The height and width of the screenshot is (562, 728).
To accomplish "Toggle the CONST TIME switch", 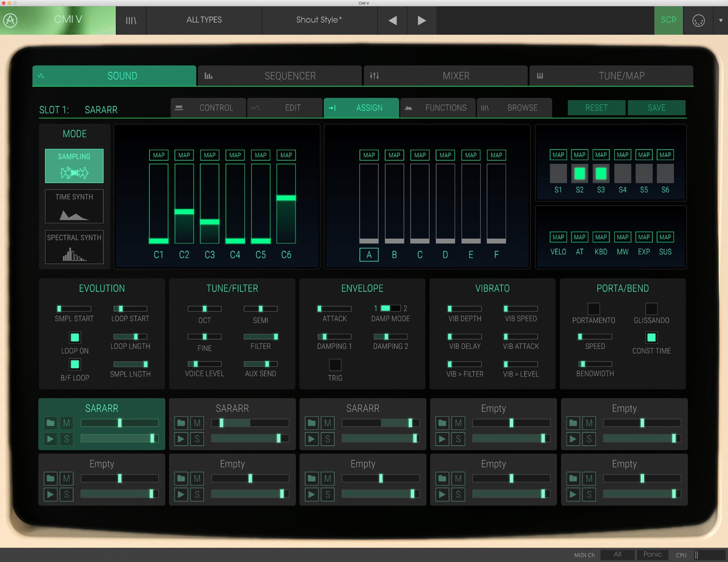I will [651, 337].
